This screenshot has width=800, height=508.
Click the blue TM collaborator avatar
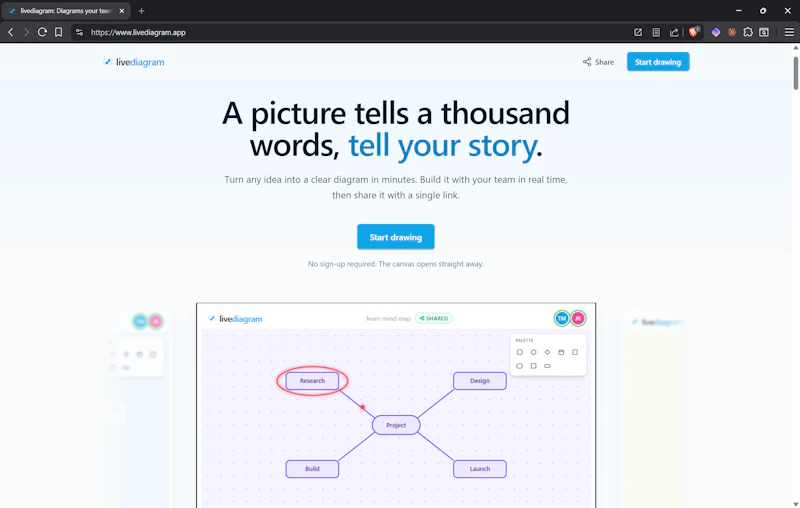562,319
